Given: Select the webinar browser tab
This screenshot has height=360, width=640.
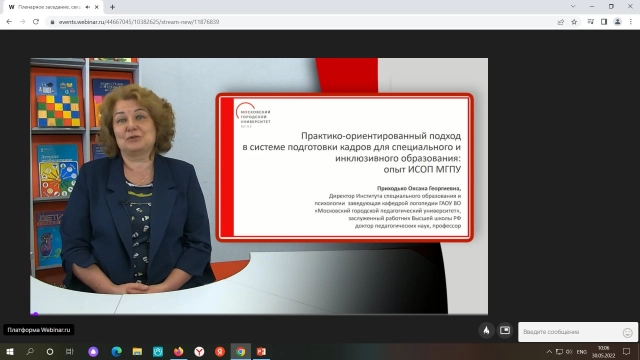Looking at the screenshot, I should [51, 7].
